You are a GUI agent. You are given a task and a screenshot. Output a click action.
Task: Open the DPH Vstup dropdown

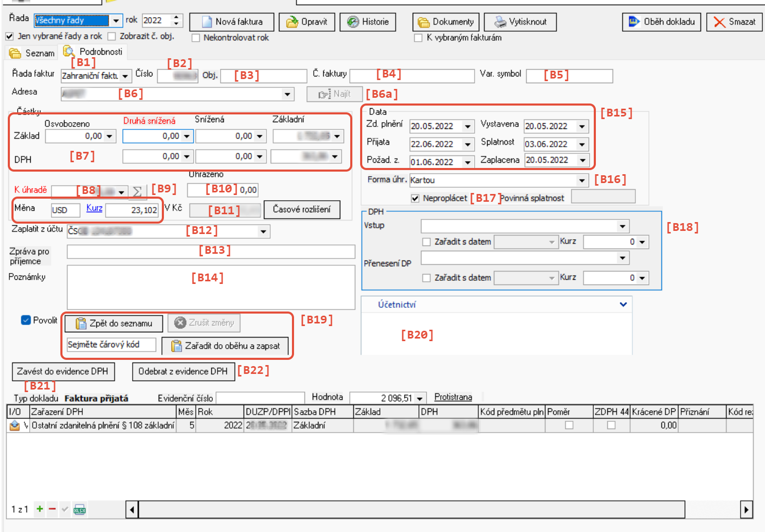(622, 226)
